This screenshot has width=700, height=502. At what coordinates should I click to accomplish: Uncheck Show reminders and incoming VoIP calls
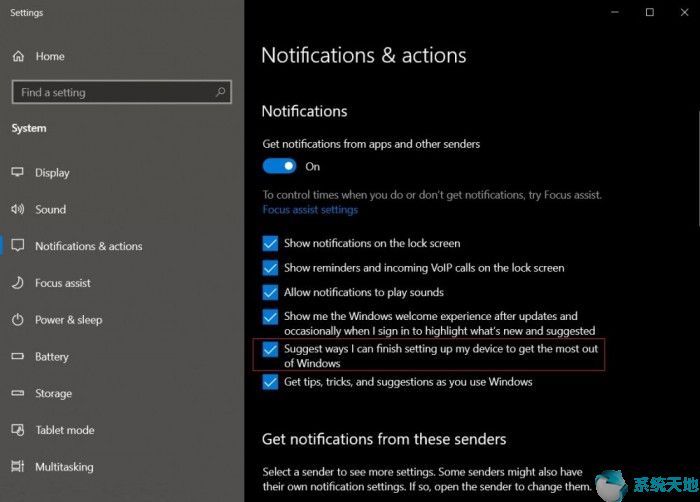pos(270,268)
